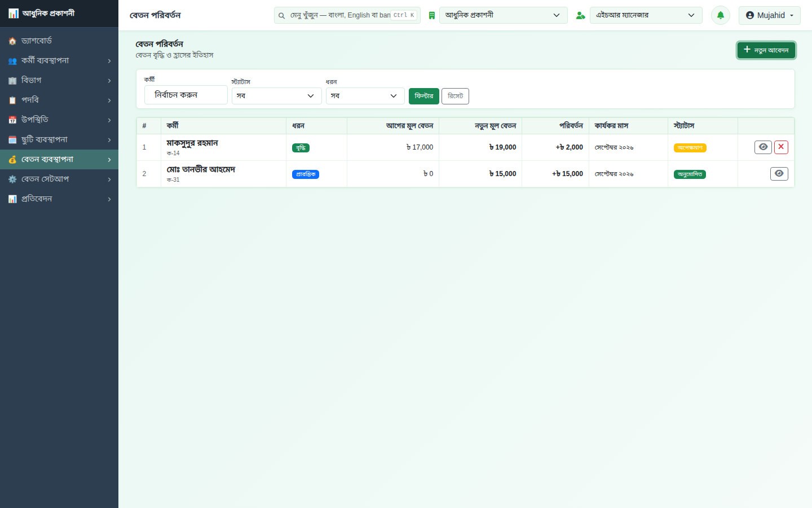The image size is (812, 508).
Task: Click the পদবি clipboard icon
Action: click(12, 100)
